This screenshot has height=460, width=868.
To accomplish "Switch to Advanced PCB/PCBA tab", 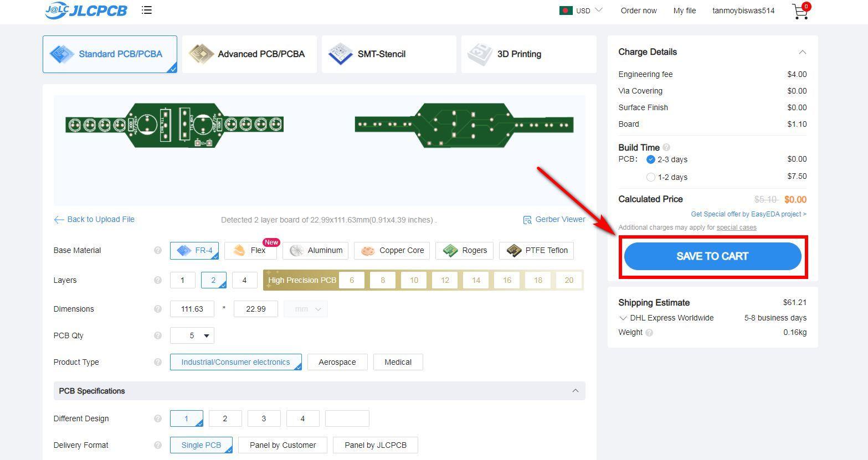I will pos(249,54).
